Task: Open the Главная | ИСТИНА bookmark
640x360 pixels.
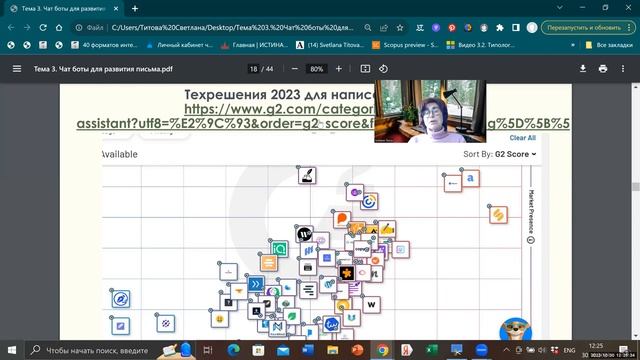Action: click(x=254, y=45)
